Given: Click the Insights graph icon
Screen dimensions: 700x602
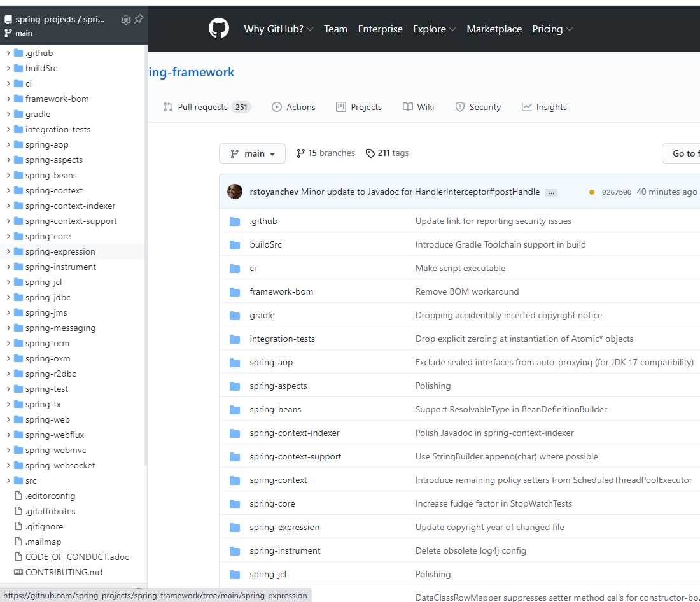Looking at the screenshot, I should pos(527,107).
